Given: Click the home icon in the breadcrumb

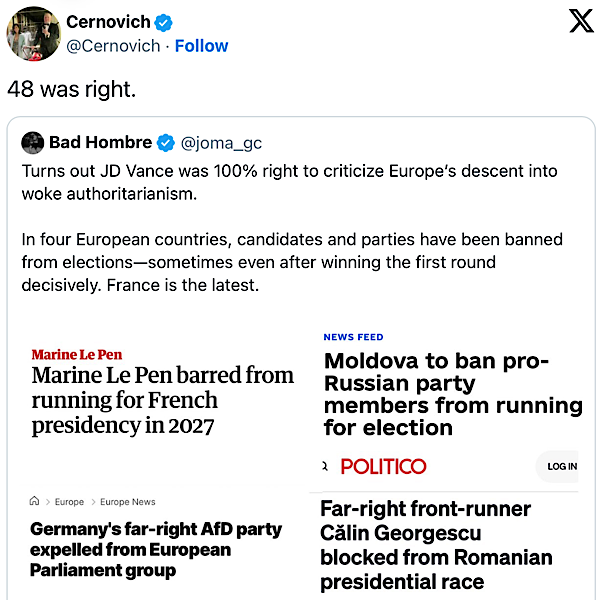Looking at the screenshot, I should pyautogui.click(x=35, y=502).
